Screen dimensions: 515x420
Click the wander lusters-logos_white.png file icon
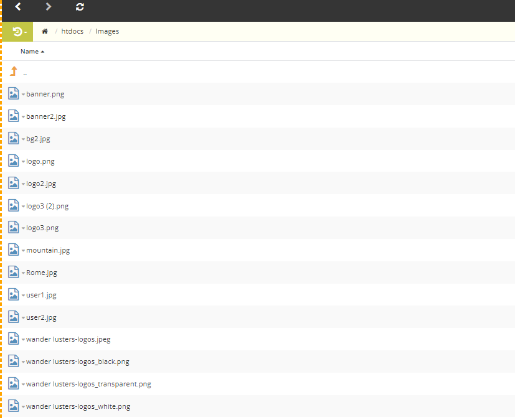[14, 406]
